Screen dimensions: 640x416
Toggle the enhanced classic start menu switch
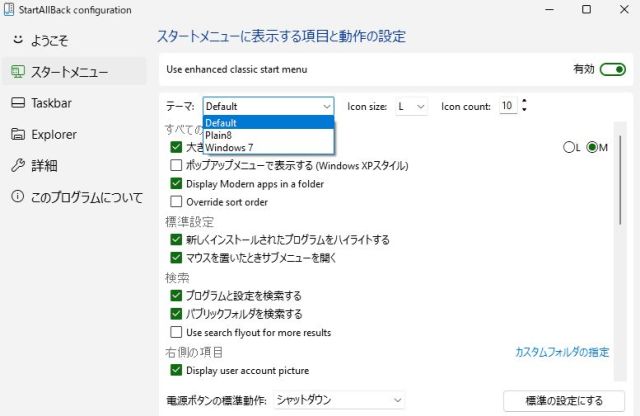(x=612, y=69)
